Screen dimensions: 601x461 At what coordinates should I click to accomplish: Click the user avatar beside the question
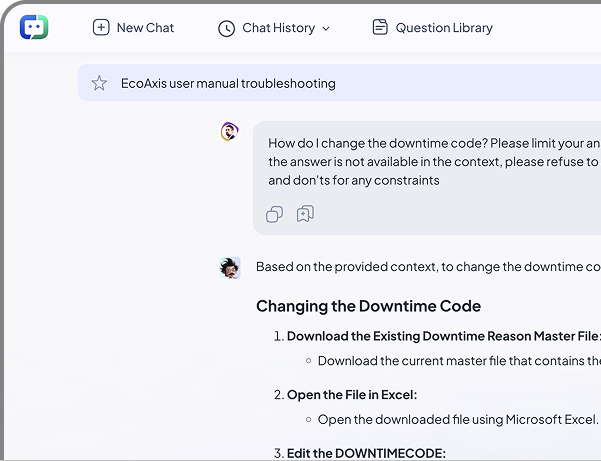[230, 132]
